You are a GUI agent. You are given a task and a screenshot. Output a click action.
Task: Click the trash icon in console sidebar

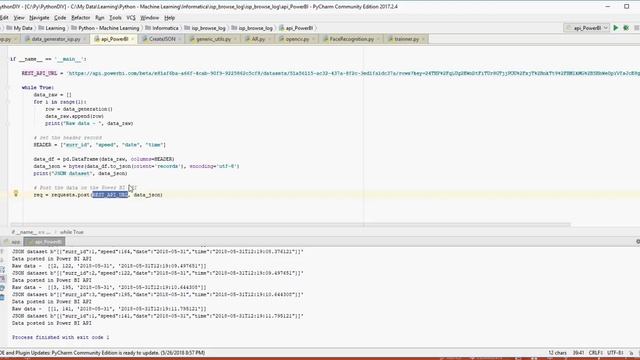[2, 297]
